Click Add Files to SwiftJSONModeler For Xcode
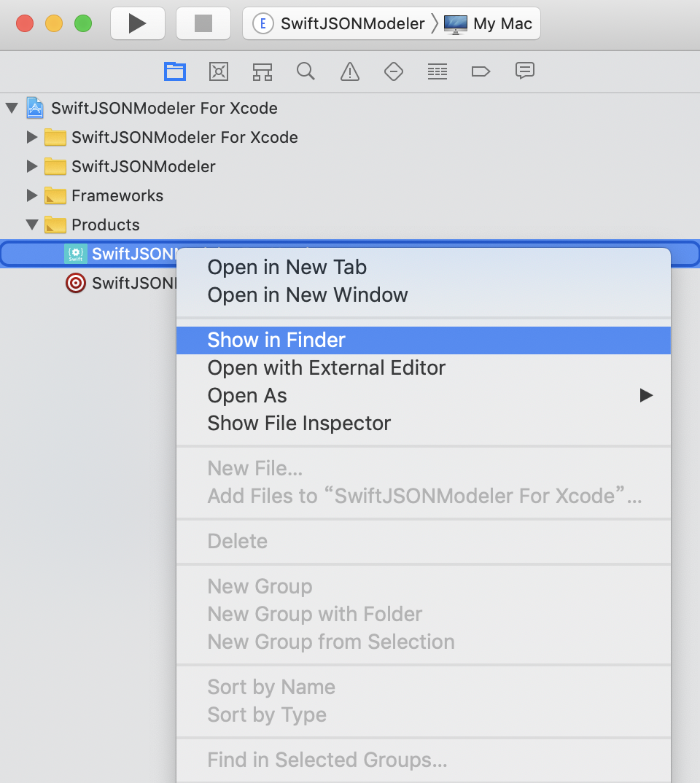 [x=424, y=496]
